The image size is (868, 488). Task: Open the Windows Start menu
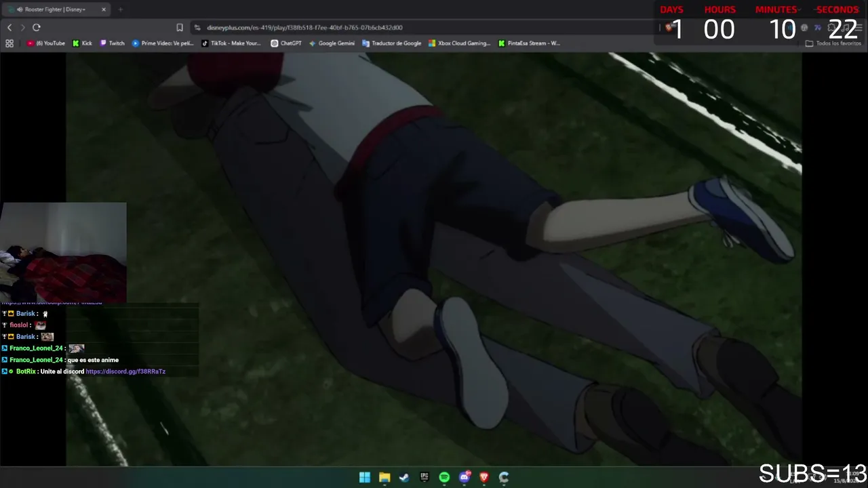(365, 477)
